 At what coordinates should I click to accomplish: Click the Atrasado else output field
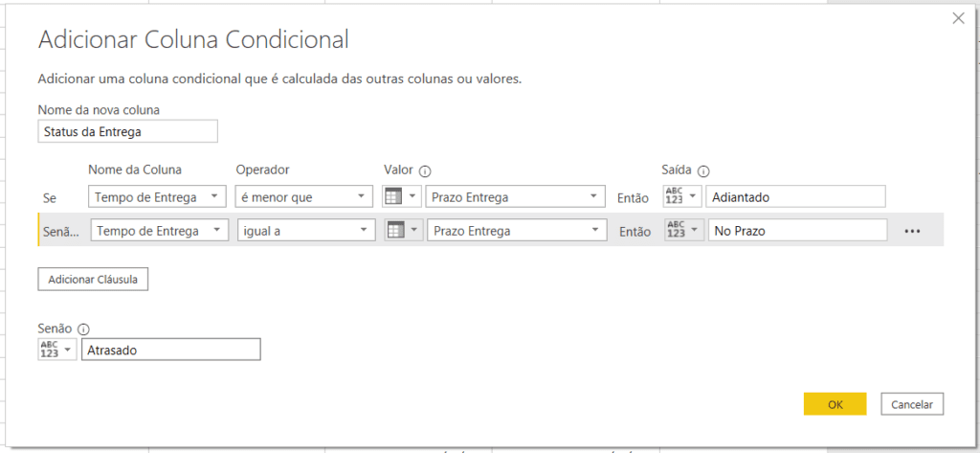(x=170, y=350)
